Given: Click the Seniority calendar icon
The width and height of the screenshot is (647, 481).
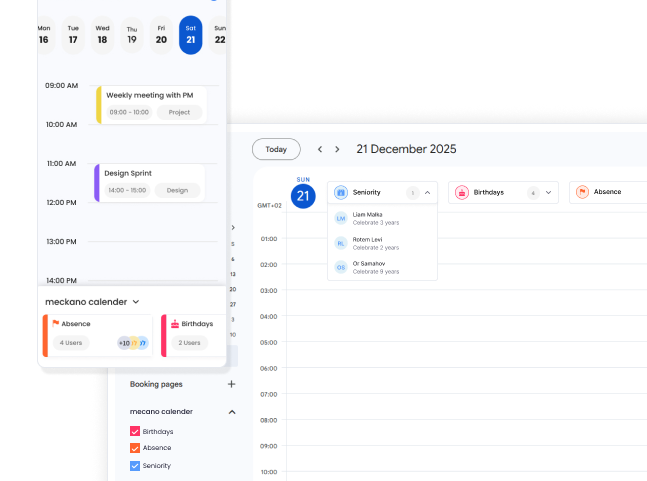Looking at the screenshot, I should [341, 192].
